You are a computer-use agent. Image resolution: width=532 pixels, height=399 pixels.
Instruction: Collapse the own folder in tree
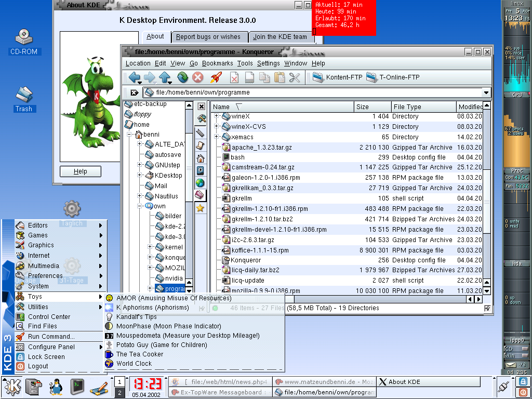(139, 206)
